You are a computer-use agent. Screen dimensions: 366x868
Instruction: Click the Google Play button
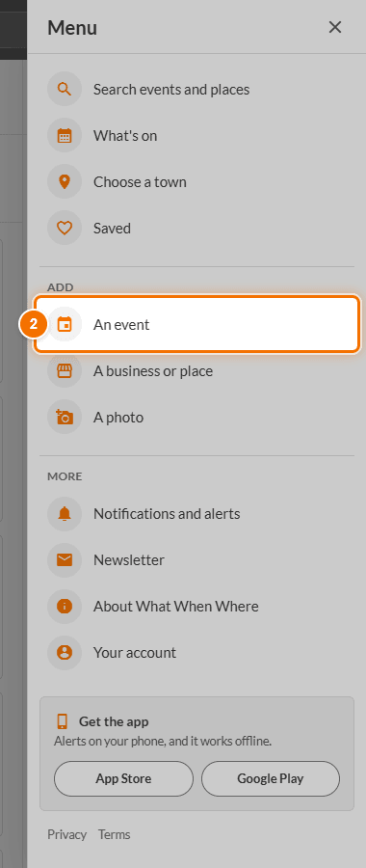coord(271,779)
